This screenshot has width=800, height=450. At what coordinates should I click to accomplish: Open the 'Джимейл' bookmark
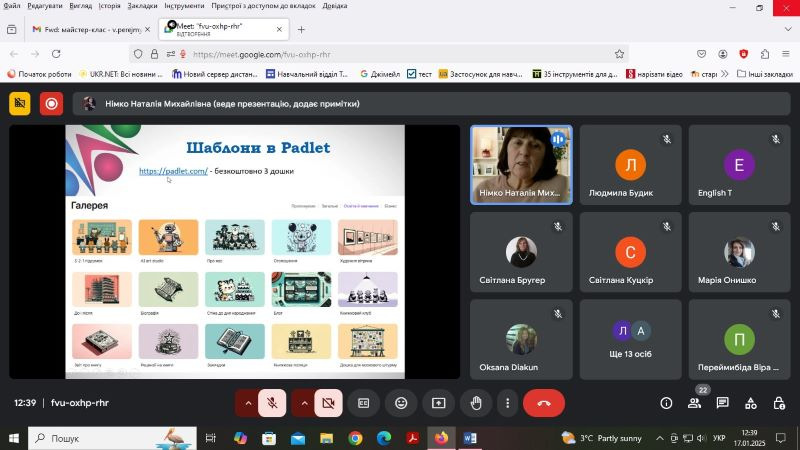point(380,74)
